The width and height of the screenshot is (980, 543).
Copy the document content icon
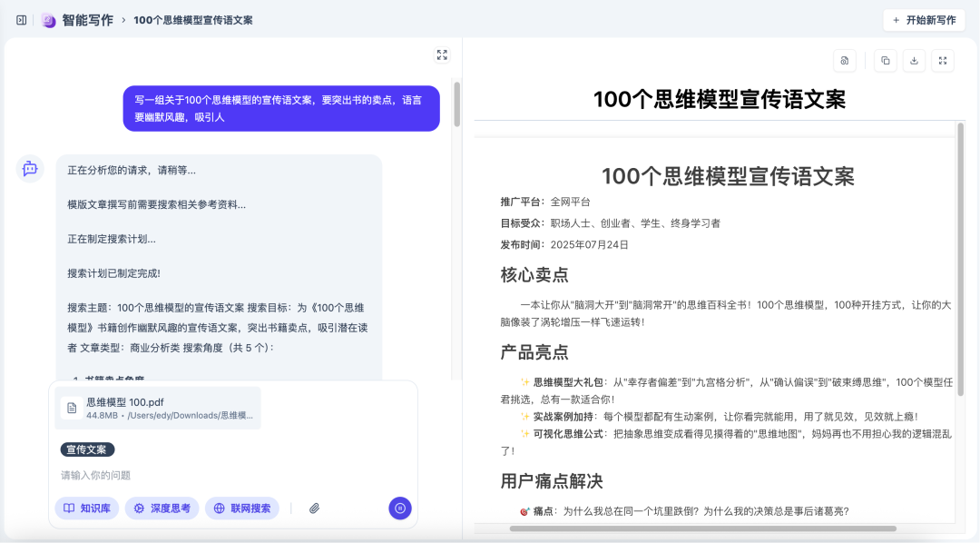coord(886,61)
